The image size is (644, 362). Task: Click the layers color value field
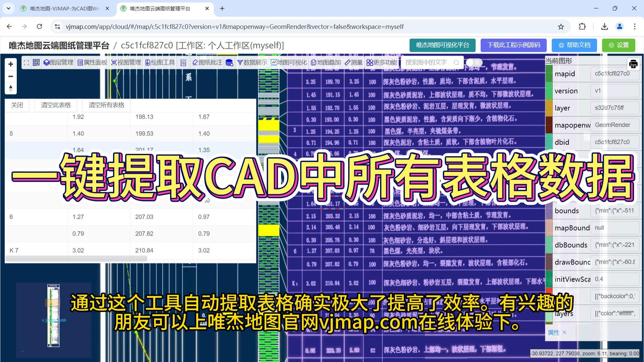tap(615, 313)
